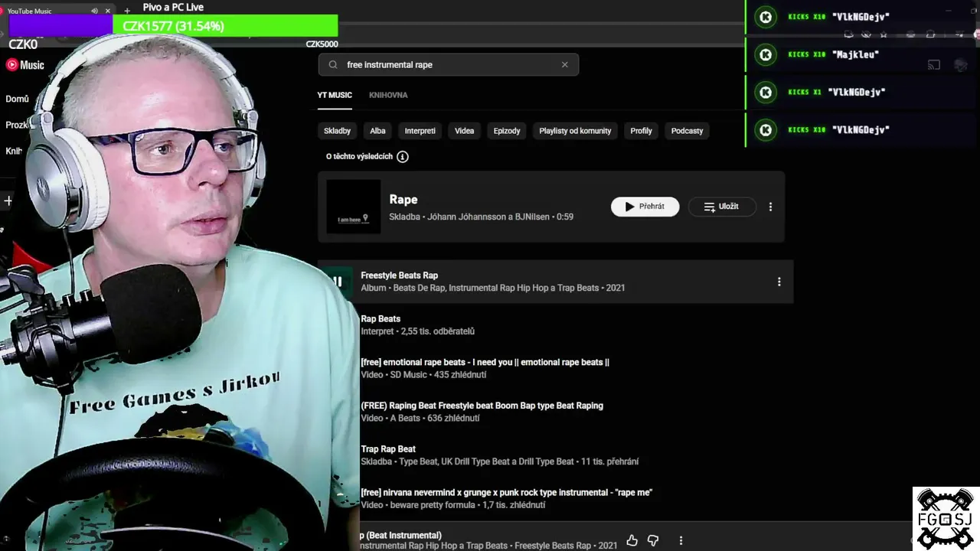Open more options in the player bar
This screenshot has width=980, height=551.
point(681,541)
